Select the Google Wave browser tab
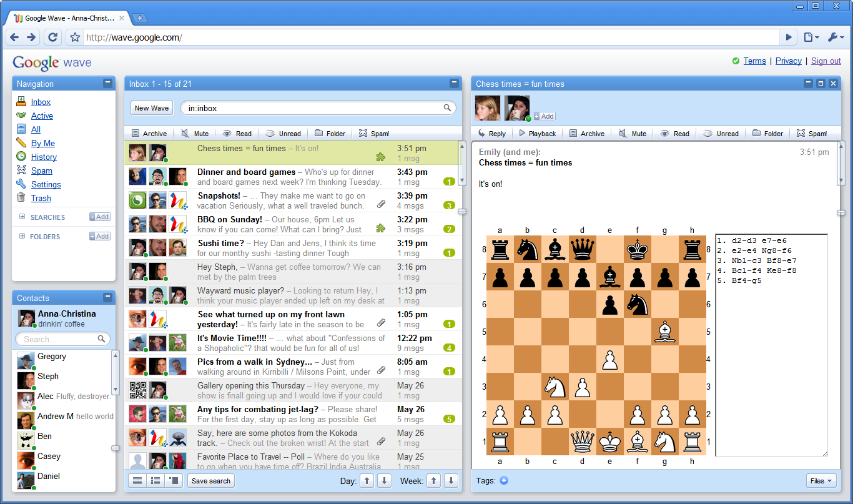This screenshot has height=504, width=853. (68, 18)
